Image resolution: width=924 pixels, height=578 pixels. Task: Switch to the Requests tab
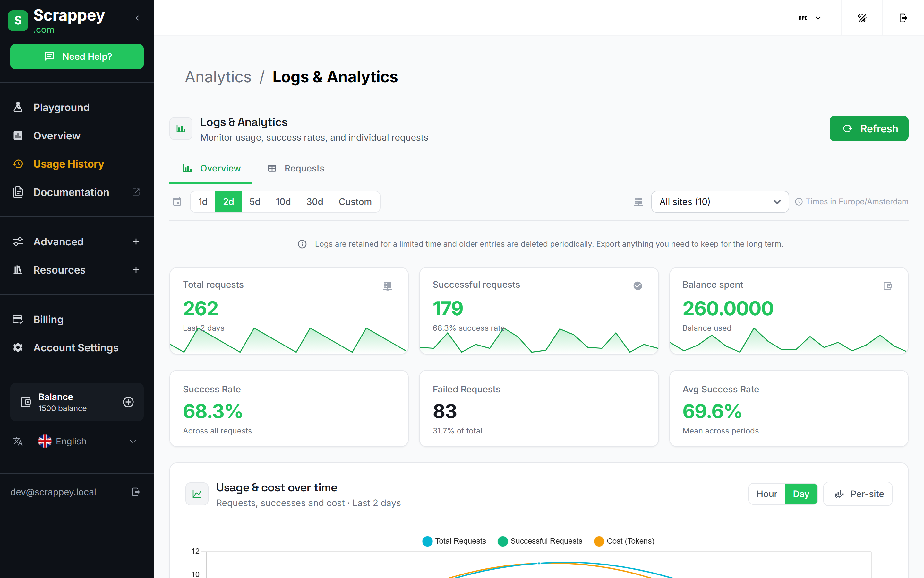pyautogui.click(x=296, y=169)
